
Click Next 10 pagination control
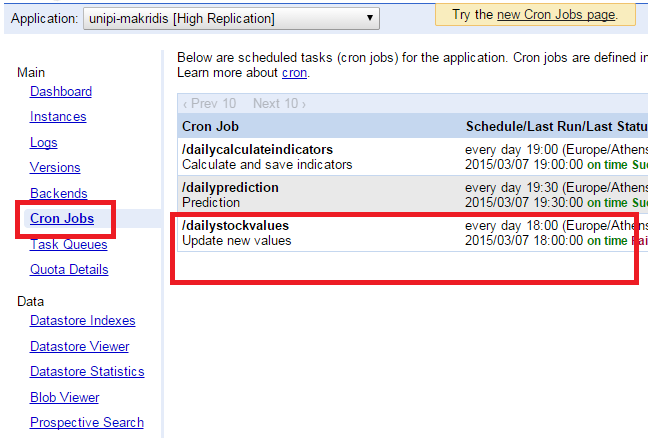tap(279, 103)
